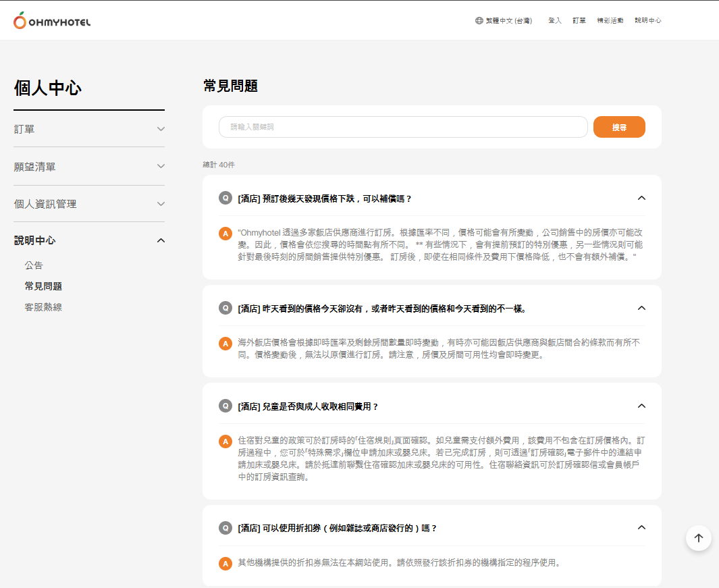Expand the 願望清單 sidebar section

(x=161, y=166)
